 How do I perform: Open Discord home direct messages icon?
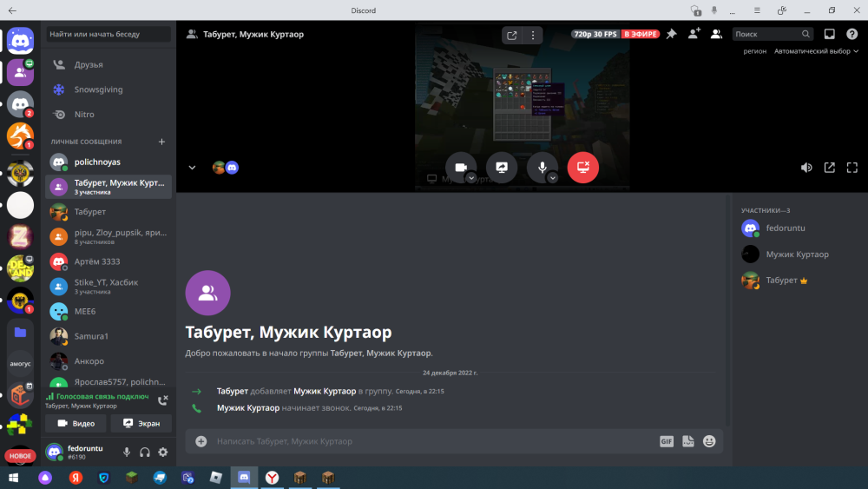pyautogui.click(x=21, y=41)
